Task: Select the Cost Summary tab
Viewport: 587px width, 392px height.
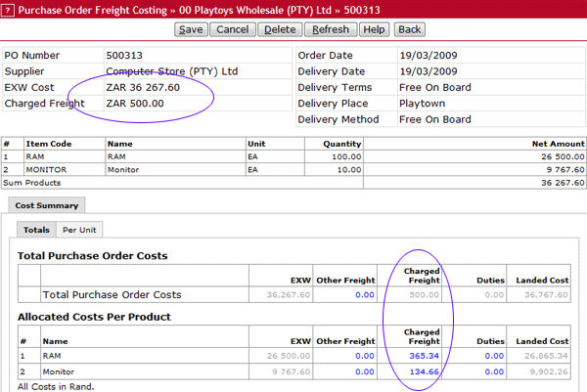Action: pos(47,205)
